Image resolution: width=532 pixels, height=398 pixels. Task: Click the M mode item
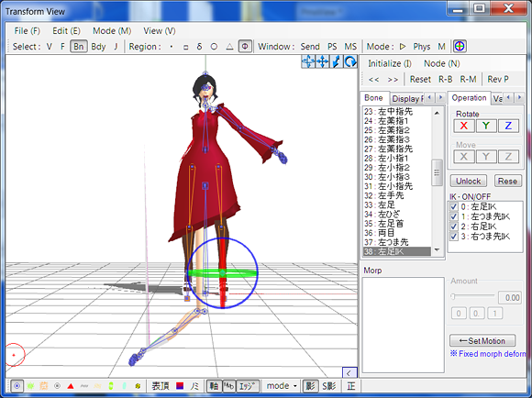pyautogui.click(x=441, y=47)
